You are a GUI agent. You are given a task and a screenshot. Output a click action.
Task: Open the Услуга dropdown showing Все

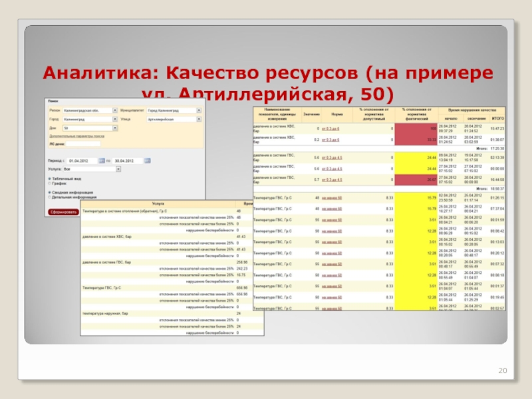118,169
